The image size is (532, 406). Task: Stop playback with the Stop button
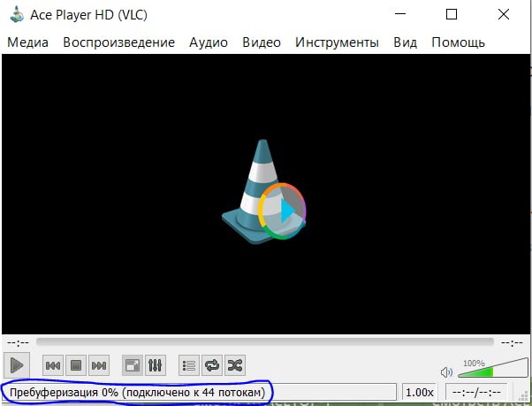pos(76,365)
